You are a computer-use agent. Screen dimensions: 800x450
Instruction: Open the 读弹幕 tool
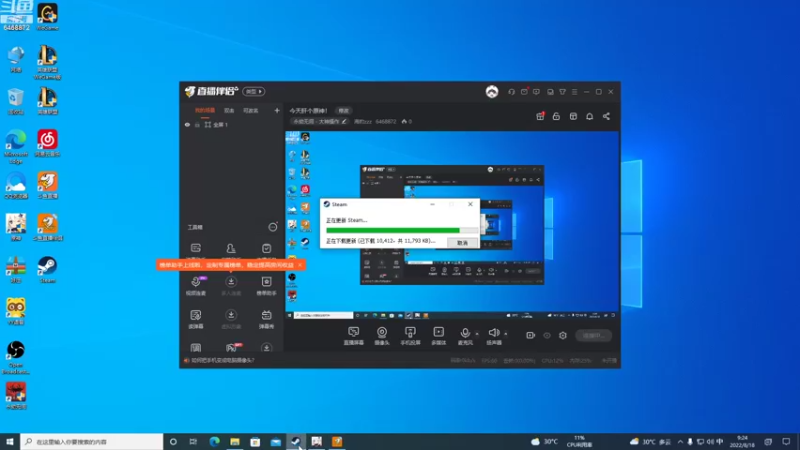[x=196, y=319]
